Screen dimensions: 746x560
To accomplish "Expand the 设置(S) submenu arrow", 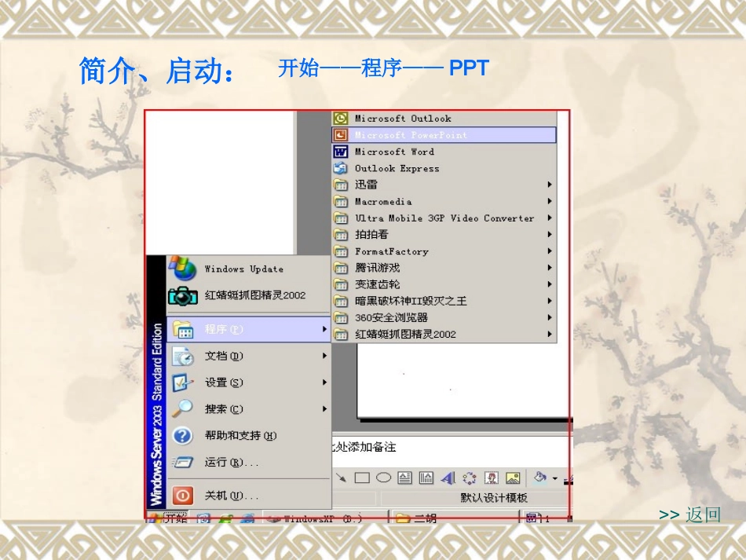I will 324,382.
